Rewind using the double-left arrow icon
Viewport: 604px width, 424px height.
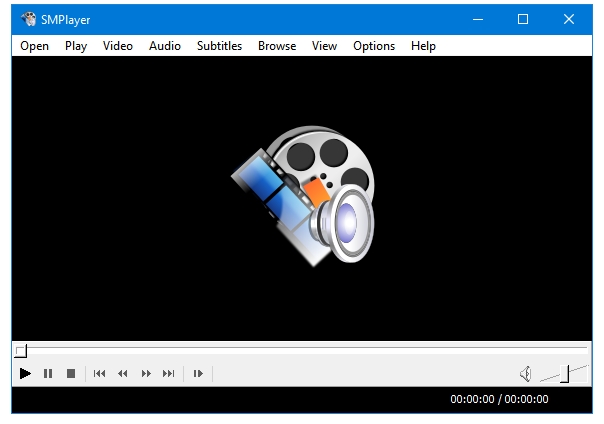122,373
